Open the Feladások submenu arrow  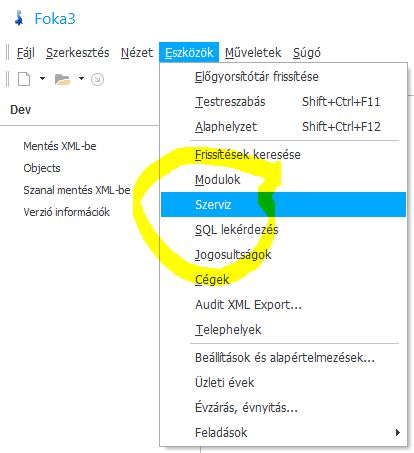397,433
